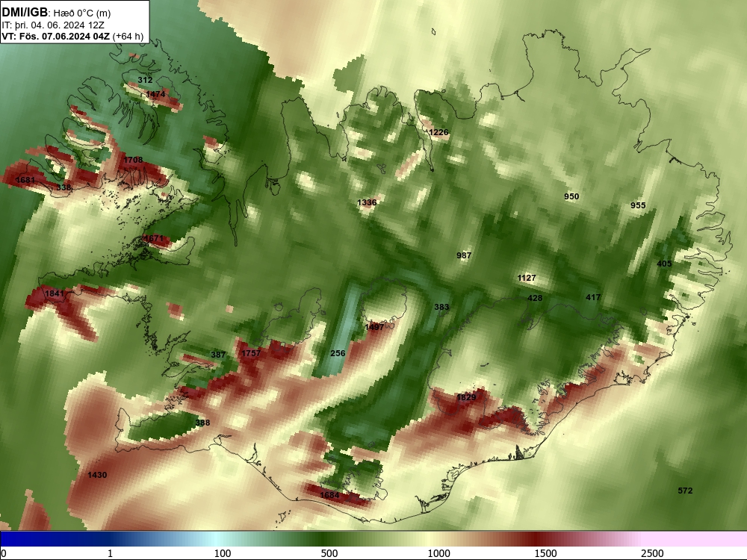Click the 1671 map value
This screenshot has height=560, width=747.
coord(153,239)
